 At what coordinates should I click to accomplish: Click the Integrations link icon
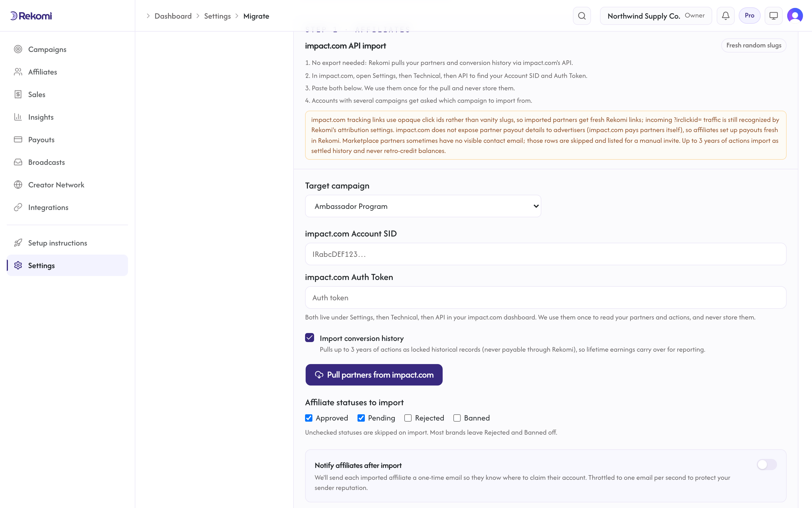tap(18, 207)
